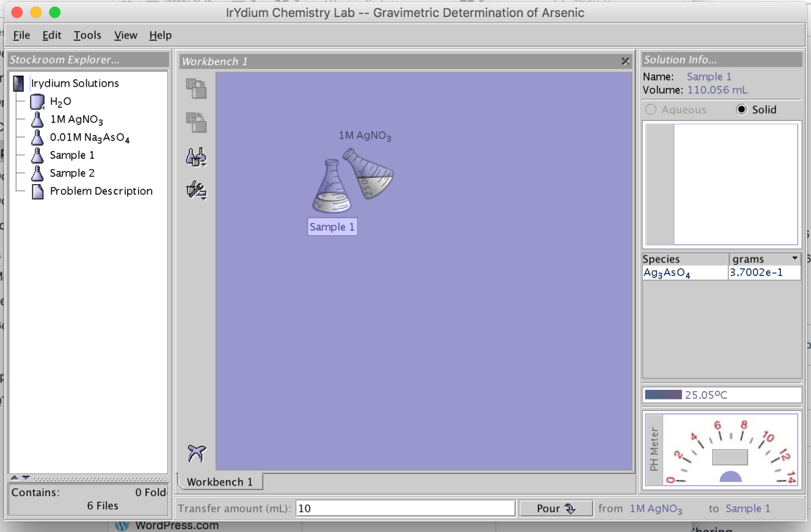The width and height of the screenshot is (811, 532).
Task: Click the pH Meter dial display
Action: [x=730, y=450]
